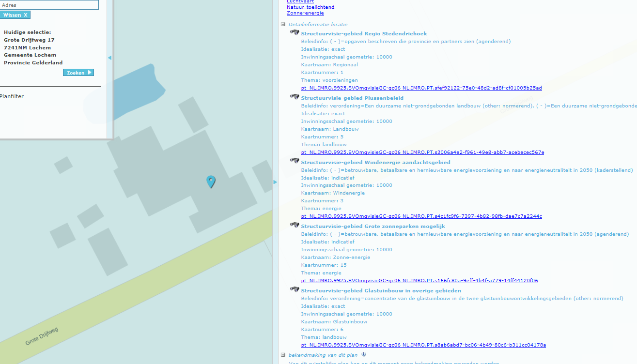Click the 'Huidige selectie:' label

click(27, 32)
